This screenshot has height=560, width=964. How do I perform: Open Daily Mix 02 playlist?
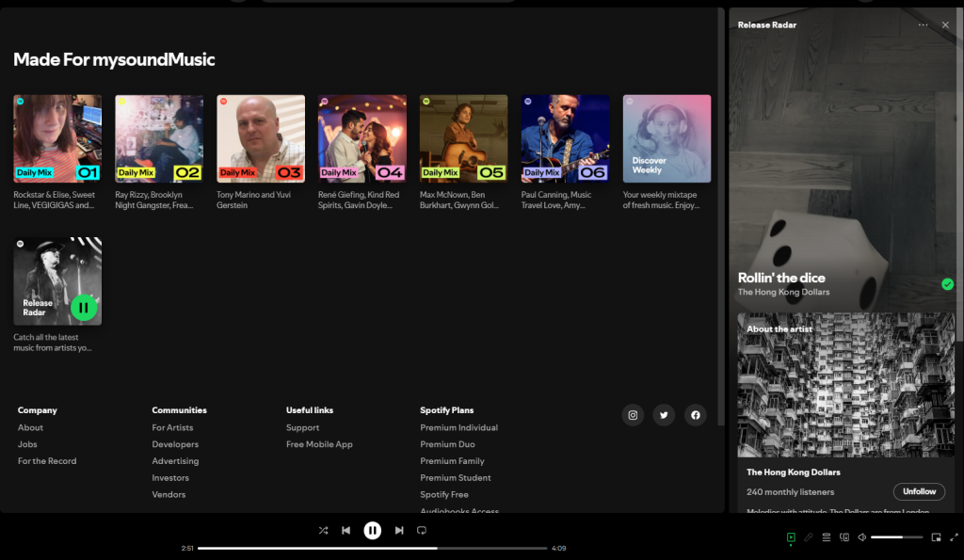tap(159, 138)
